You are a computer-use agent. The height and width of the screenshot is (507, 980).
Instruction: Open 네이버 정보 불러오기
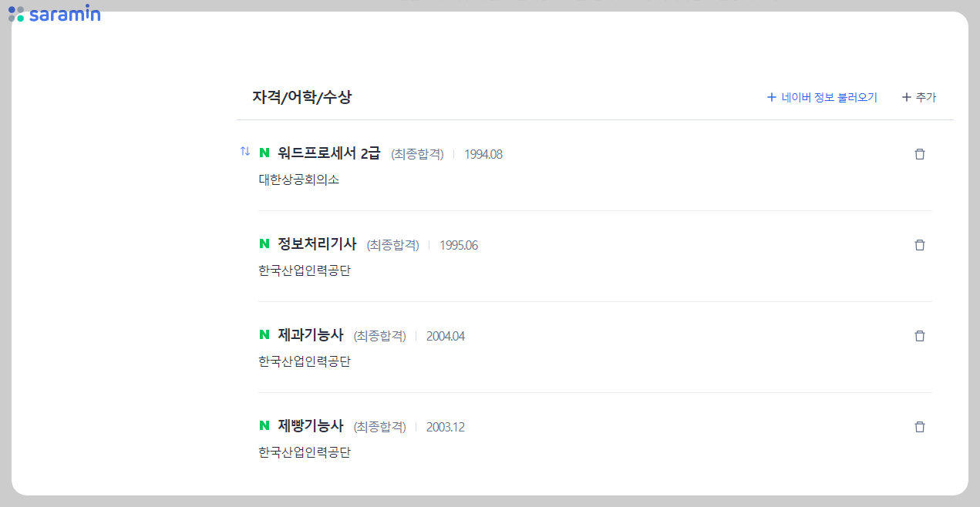click(x=821, y=97)
